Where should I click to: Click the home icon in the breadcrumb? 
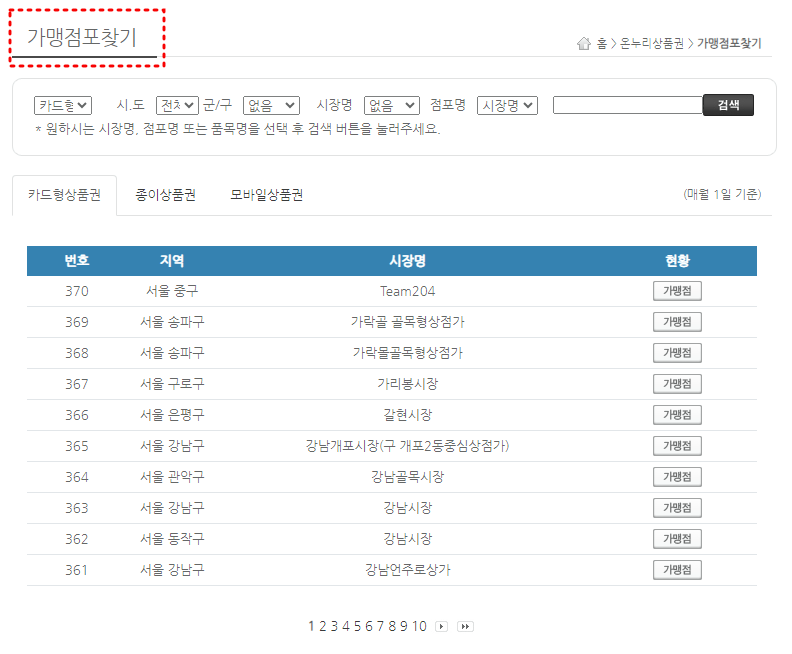click(583, 43)
